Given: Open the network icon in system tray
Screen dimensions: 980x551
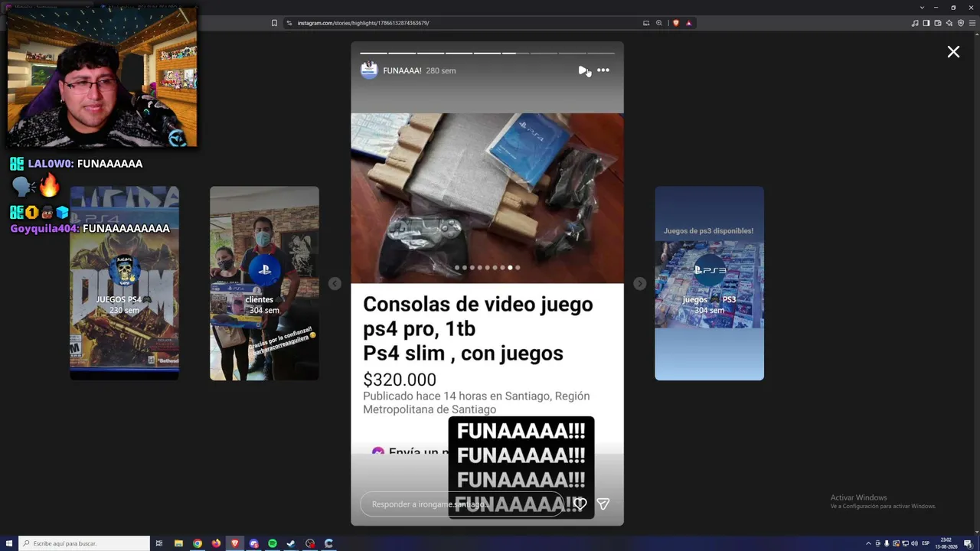Looking at the screenshot, I should pyautogui.click(x=905, y=543).
